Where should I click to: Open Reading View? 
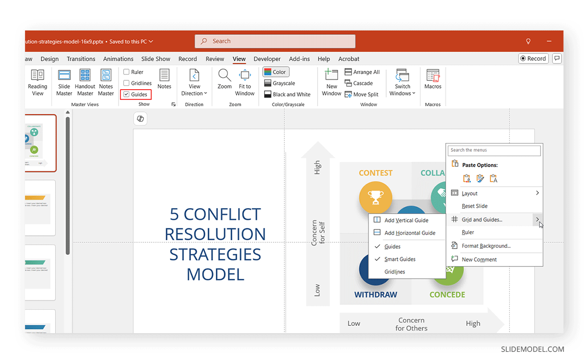pos(38,82)
